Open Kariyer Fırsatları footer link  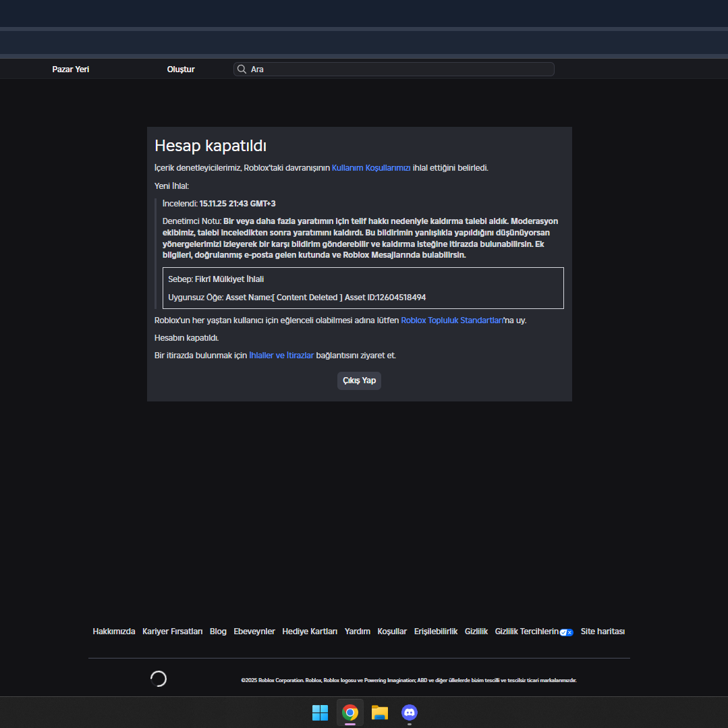[172, 632]
